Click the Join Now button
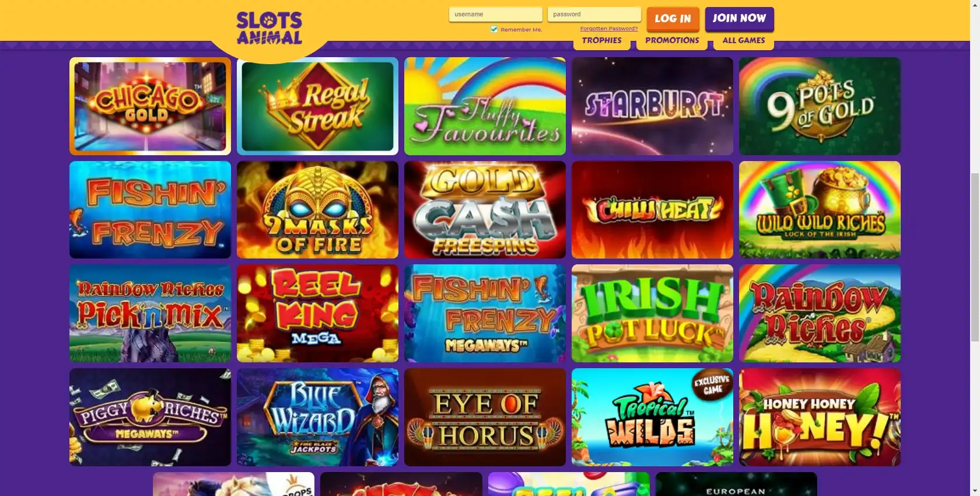The image size is (980, 496). [739, 19]
